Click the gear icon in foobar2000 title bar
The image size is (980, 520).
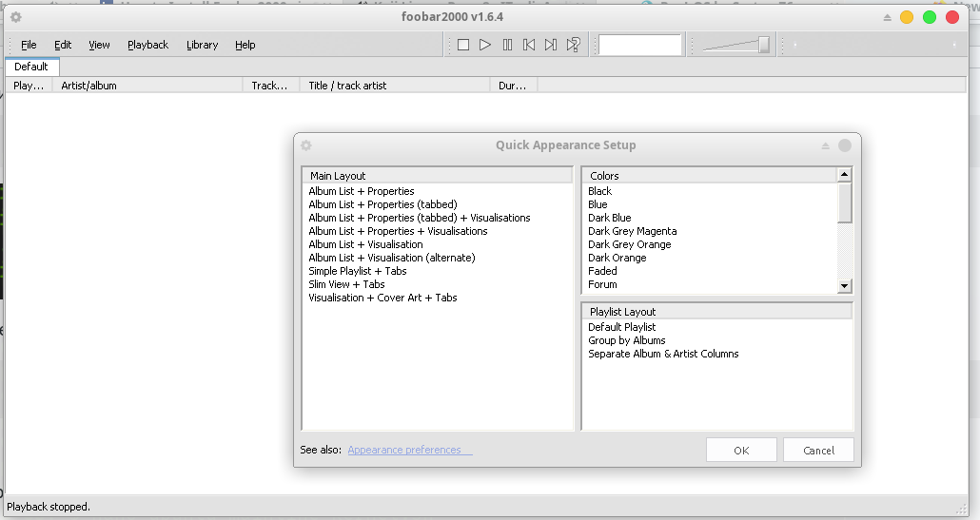(16, 17)
